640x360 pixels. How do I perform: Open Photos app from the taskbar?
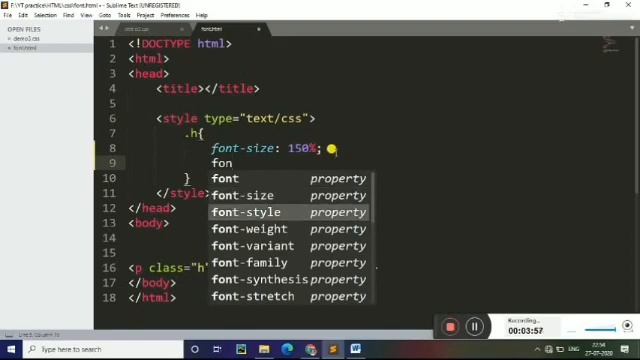coord(241,349)
